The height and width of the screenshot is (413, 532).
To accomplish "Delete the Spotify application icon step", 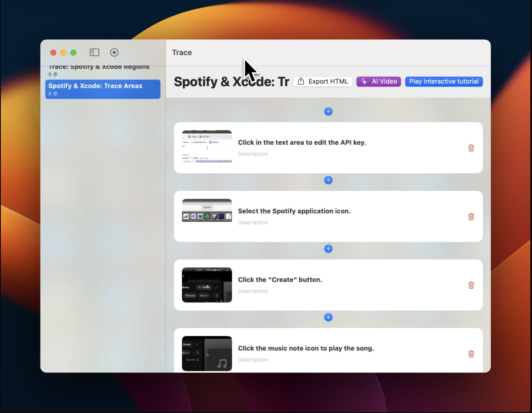I will pyautogui.click(x=471, y=217).
